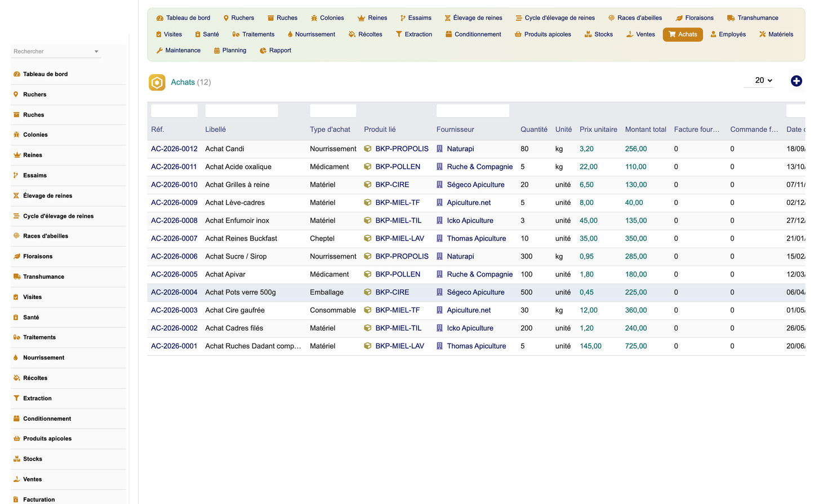Screen dimensions: 814x504
Task: Open the Achats list title link
Action: 183,82
